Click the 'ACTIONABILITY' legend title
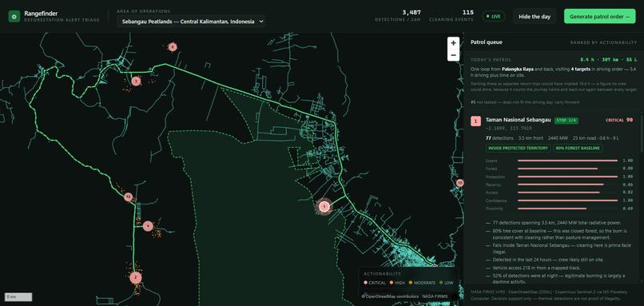The image size is (644, 306). click(x=383, y=273)
